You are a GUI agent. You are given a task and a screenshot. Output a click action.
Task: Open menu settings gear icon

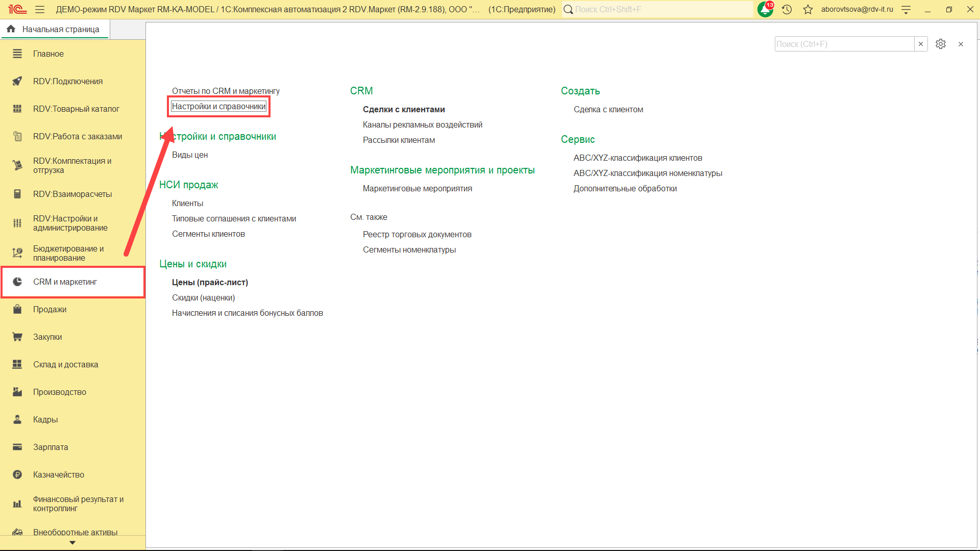click(x=940, y=44)
